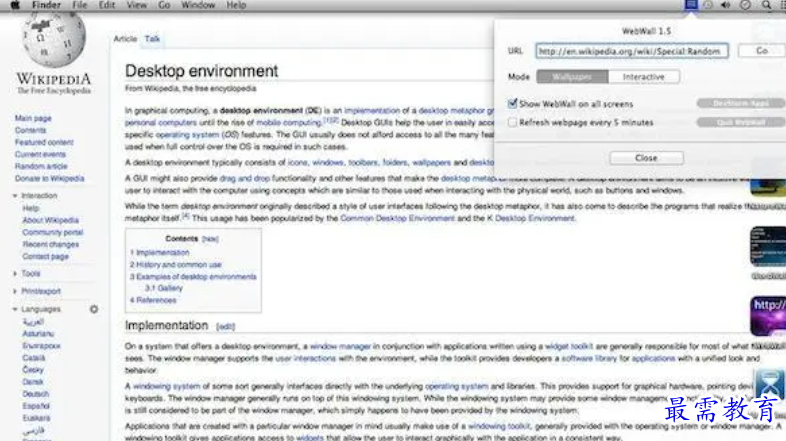Open the volume icon in the menu bar

point(725,5)
